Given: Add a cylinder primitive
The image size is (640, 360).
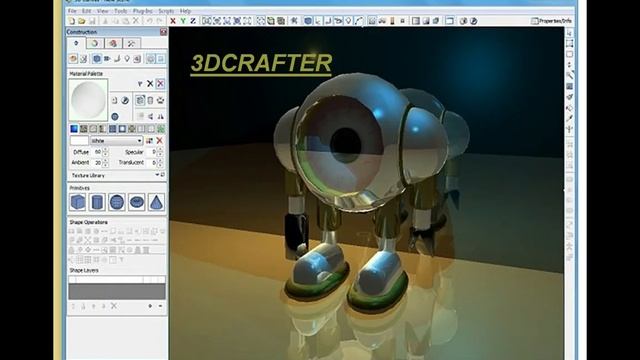Looking at the screenshot, I should click(97, 202).
